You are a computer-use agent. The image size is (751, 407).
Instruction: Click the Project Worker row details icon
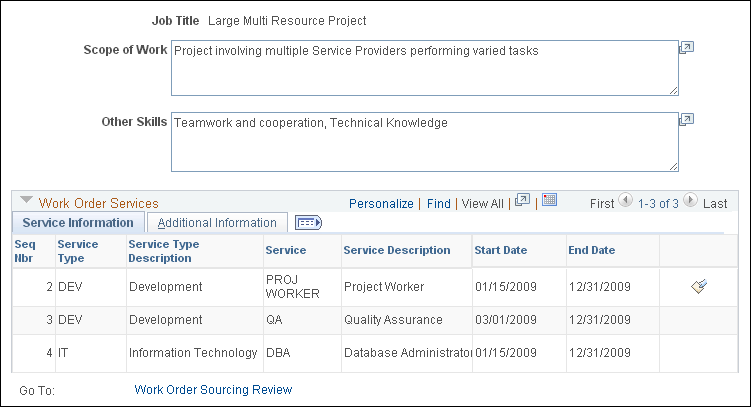[700, 287]
